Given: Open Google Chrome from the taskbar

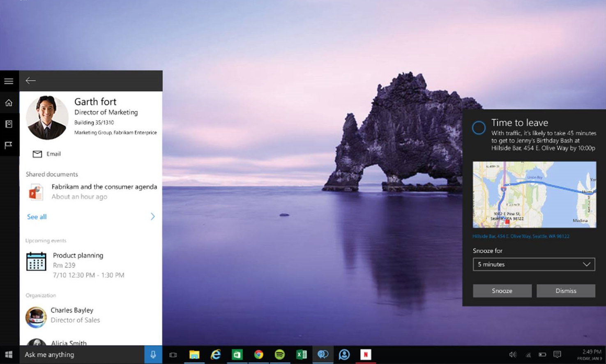Looking at the screenshot, I should [x=258, y=355].
